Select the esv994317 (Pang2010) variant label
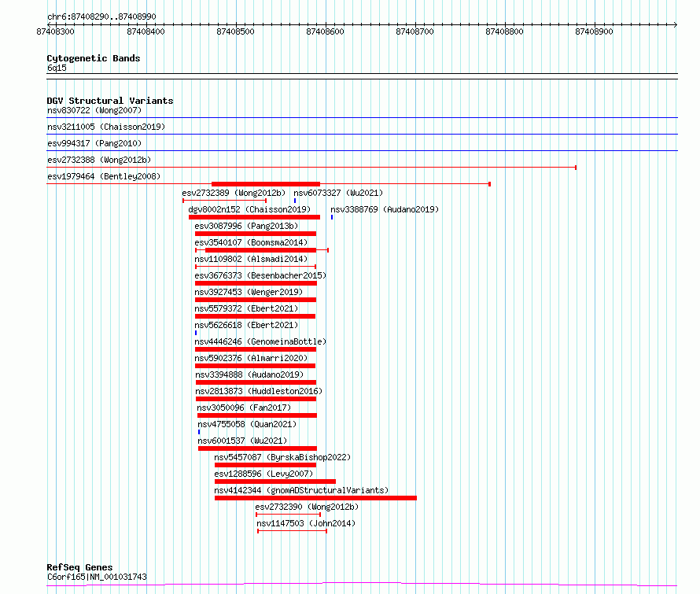 point(94,143)
